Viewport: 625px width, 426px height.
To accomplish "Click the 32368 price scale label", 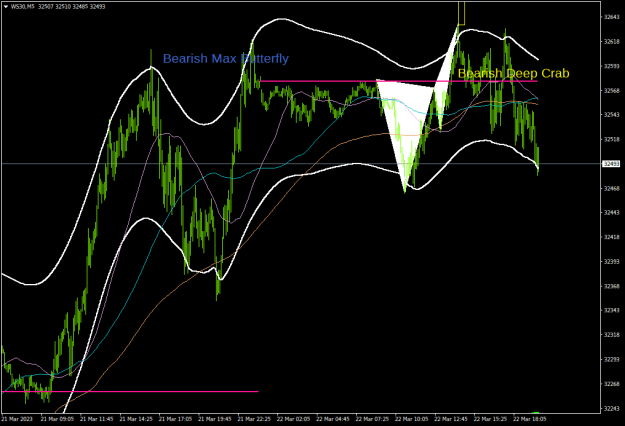I will pyautogui.click(x=611, y=286).
